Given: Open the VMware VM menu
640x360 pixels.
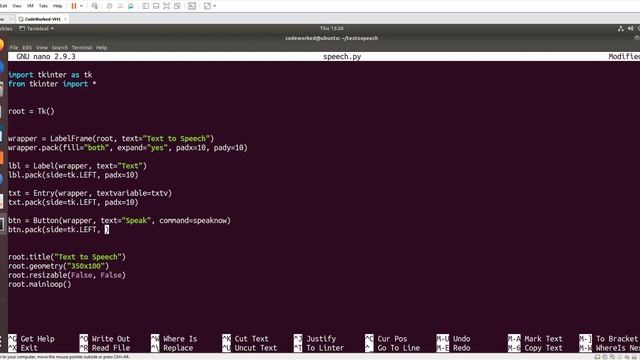Looking at the screenshot, I should click(x=30, y=6).
